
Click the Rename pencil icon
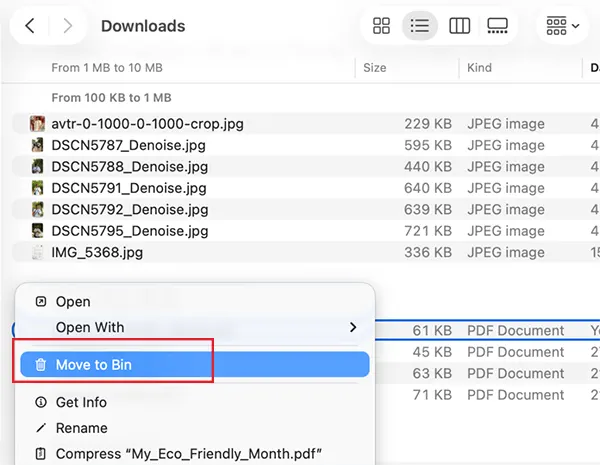41,428
